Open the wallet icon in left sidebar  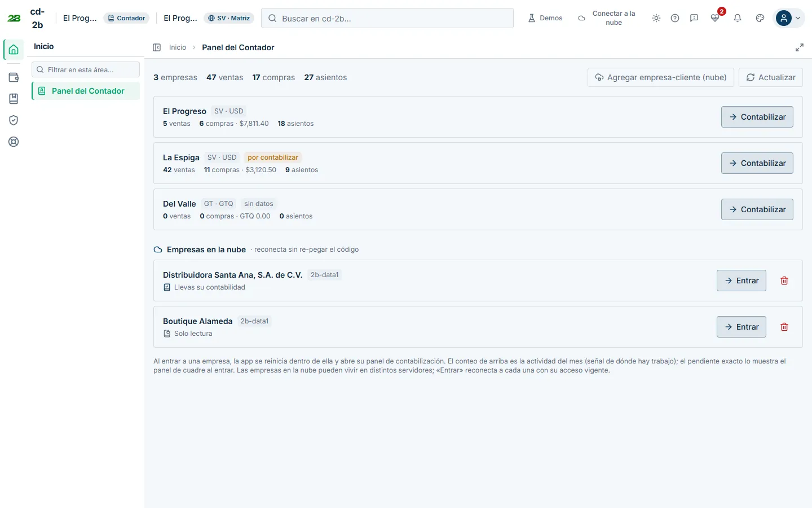click(14, 77)
